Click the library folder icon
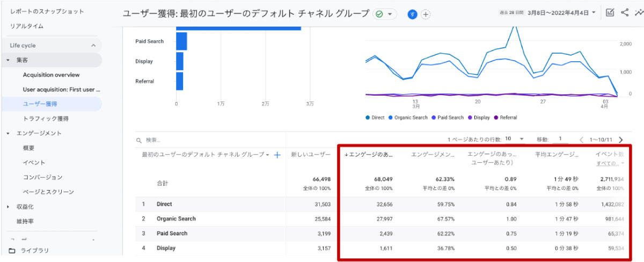The width and height of the screenshot is (644, 262). [12, 250]
